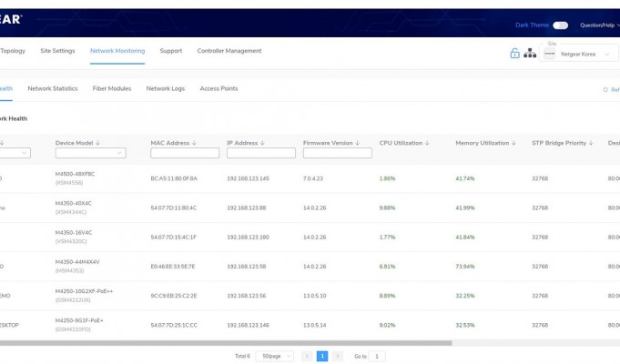Click the Total 6 count label

point(242,356)
